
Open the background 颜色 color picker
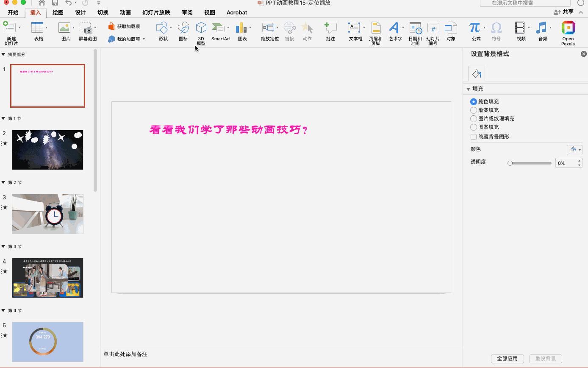pyautogui.click(x=574, y=149)
